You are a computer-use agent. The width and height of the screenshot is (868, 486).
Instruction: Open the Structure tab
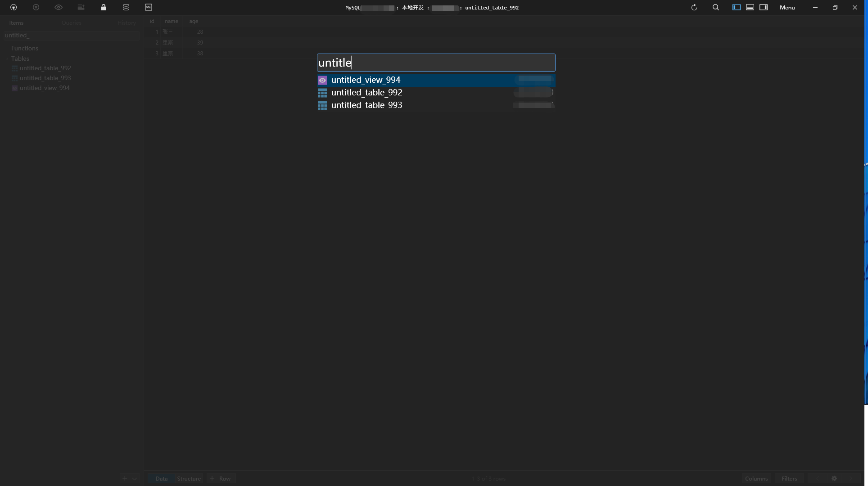189,478
